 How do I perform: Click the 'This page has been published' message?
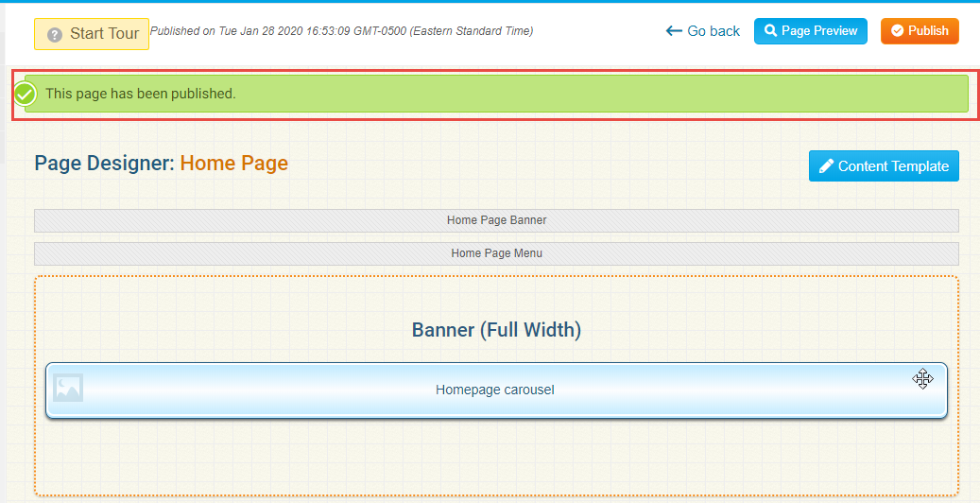[141, 94]
